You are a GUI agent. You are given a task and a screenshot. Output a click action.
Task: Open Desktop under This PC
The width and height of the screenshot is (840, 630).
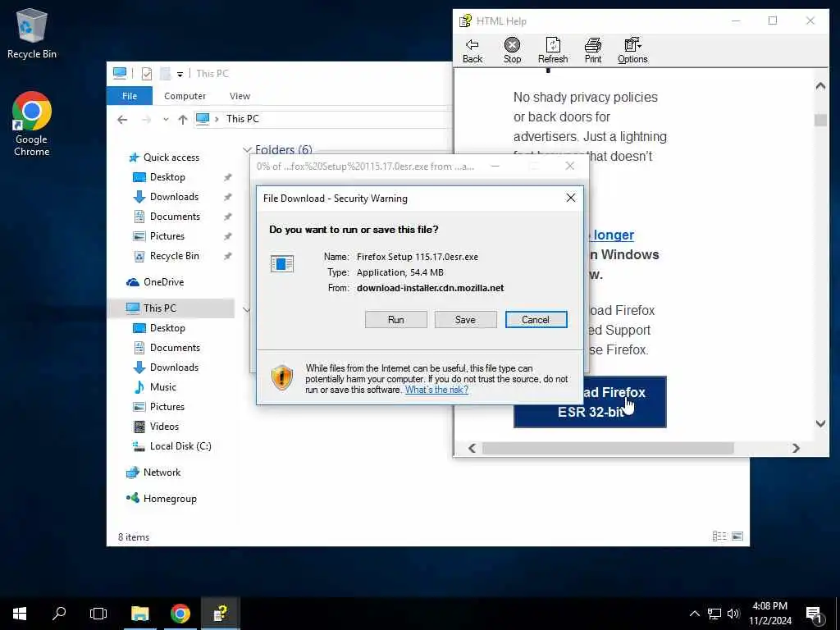(x=167, y=328)
